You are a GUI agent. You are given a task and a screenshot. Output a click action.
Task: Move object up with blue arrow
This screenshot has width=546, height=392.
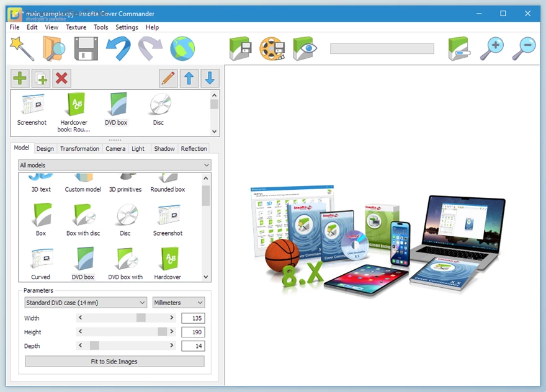pos(189,78)
